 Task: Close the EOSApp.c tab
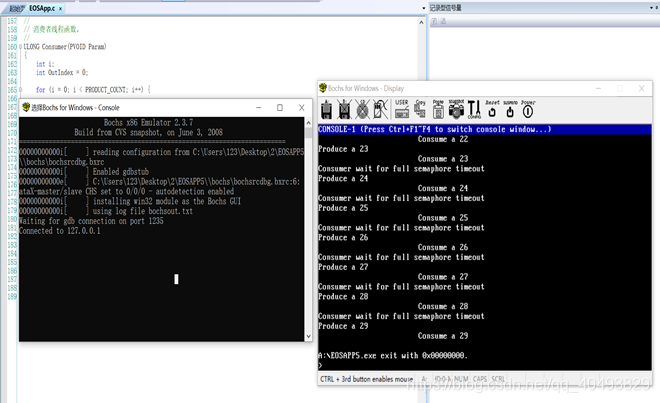pyautogui.click(x=60, y=8)
